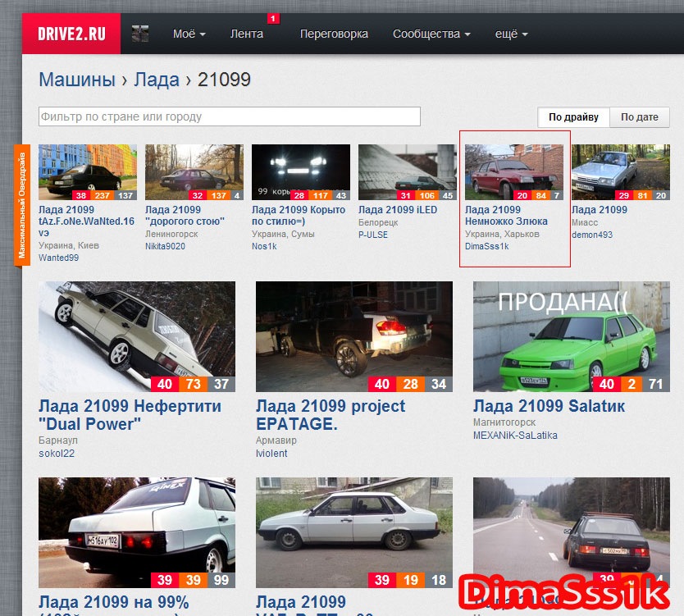Go to Машины breadcrumb

point(77,80)
